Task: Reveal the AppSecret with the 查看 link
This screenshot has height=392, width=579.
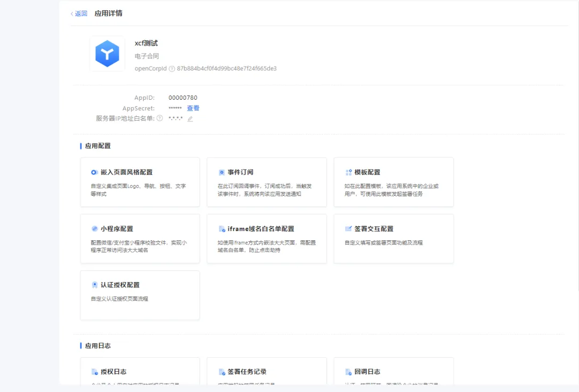Action: (x=193, y=108)
